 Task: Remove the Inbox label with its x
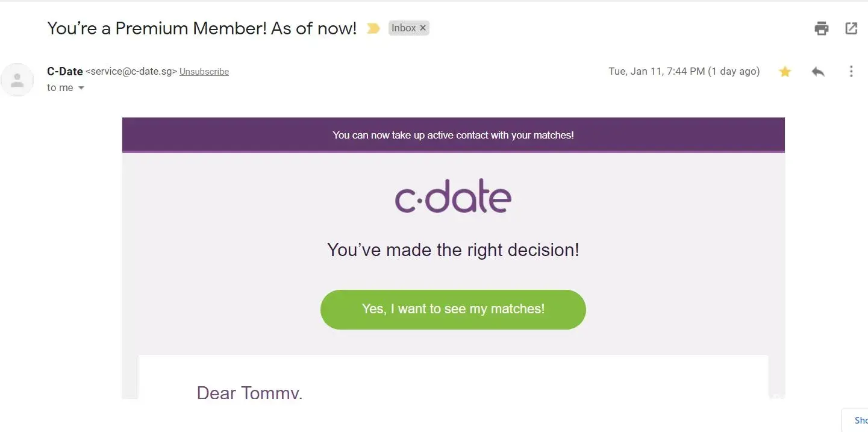pyautogui.click(x=423, y=28)
